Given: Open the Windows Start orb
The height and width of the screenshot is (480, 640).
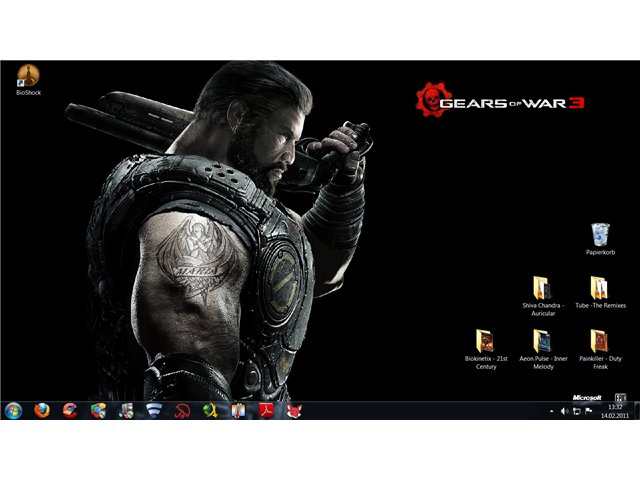Looking at the screenshot, I should click(13, 411).
